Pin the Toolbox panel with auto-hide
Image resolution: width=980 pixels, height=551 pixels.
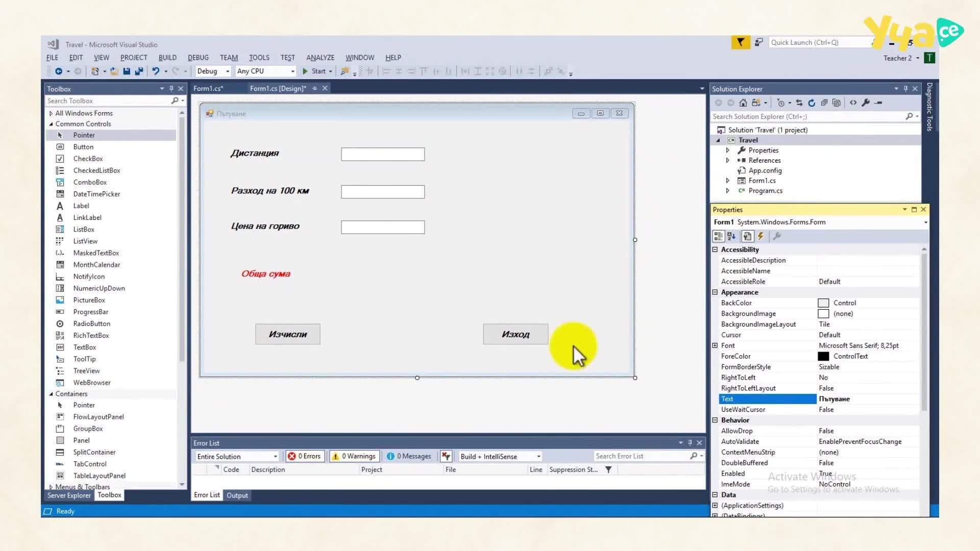coord(171,89)
